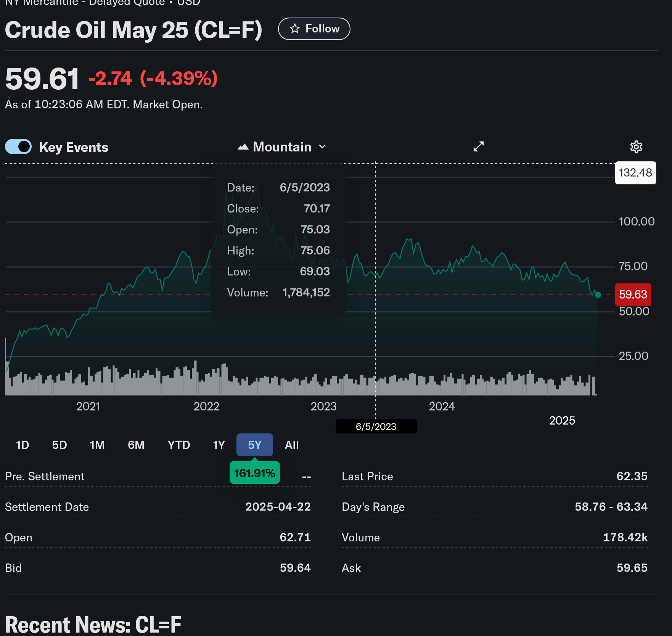Follow the Crude Oil May 25 quote
The image size is (672, 636).
(314, 29)
